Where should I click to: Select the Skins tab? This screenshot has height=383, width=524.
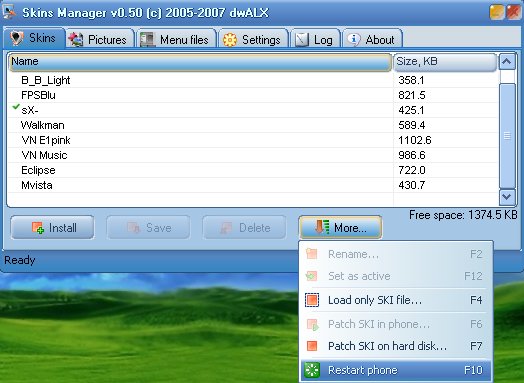[34, 38]
